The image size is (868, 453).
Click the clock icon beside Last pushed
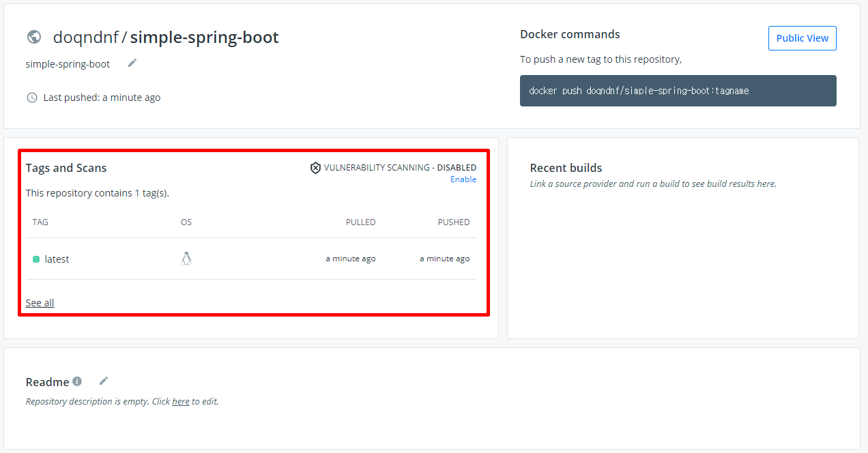click(x=32, y=98)
